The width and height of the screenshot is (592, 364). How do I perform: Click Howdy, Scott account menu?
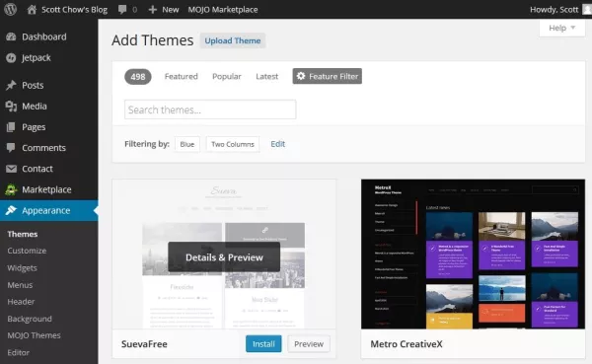(x=554, y=10)
